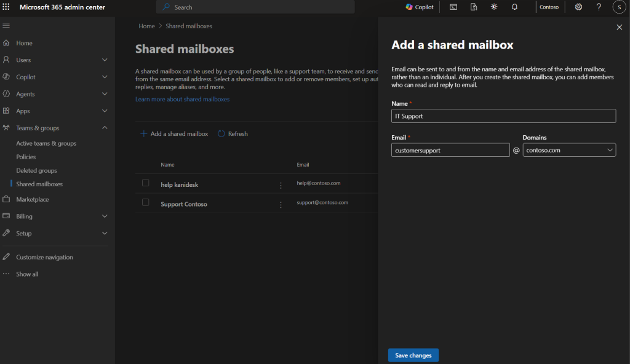The image size is (630, 364).
Task: Click the Marketplace bag icon
Action: point(6,199)
